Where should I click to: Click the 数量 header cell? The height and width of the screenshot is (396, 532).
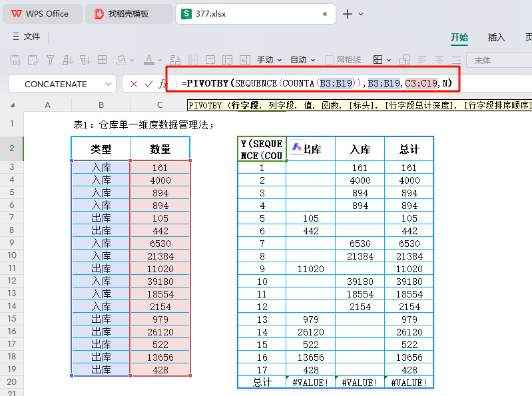click(160, 149)
